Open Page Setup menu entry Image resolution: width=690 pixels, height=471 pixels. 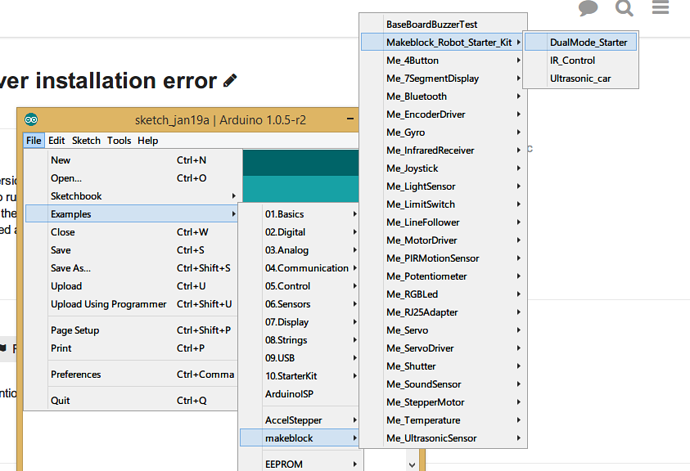[131, 330]
